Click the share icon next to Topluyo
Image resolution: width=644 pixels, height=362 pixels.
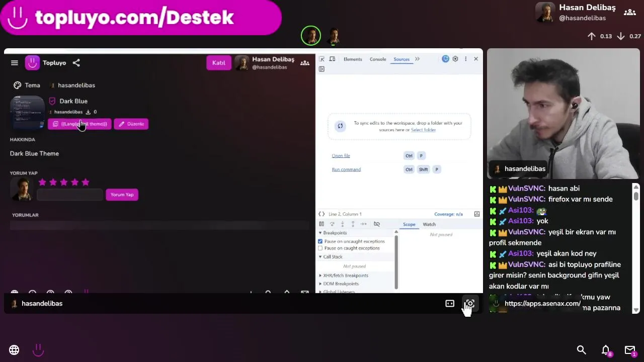(76, 63)
